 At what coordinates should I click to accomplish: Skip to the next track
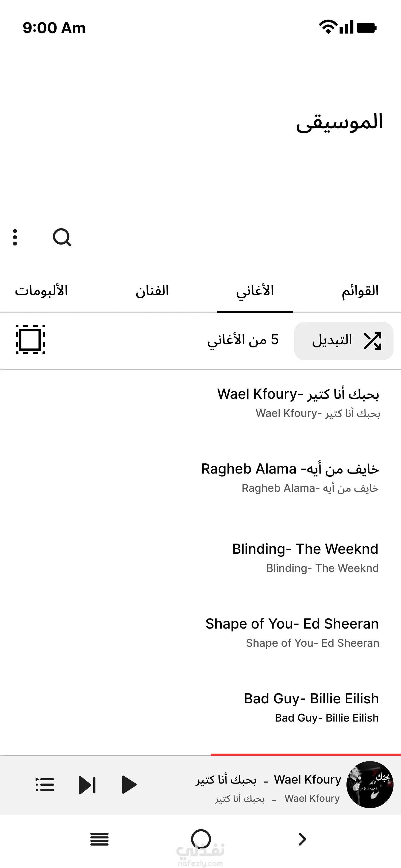tap(87, 785)
